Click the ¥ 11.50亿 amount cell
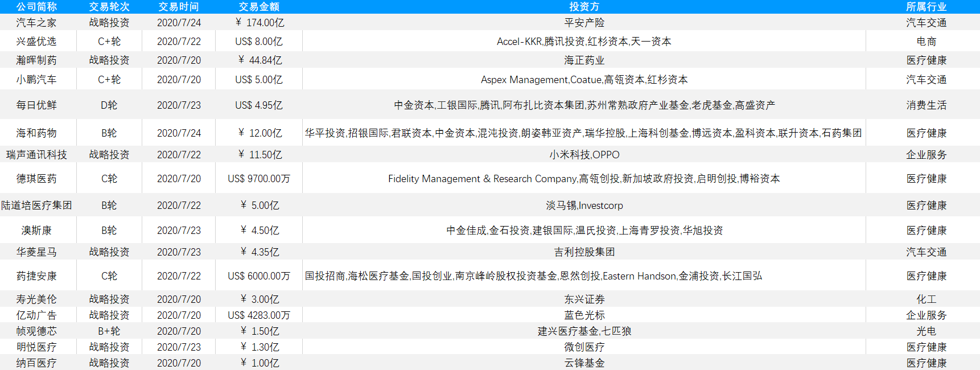980x370 pixels. 259,155
